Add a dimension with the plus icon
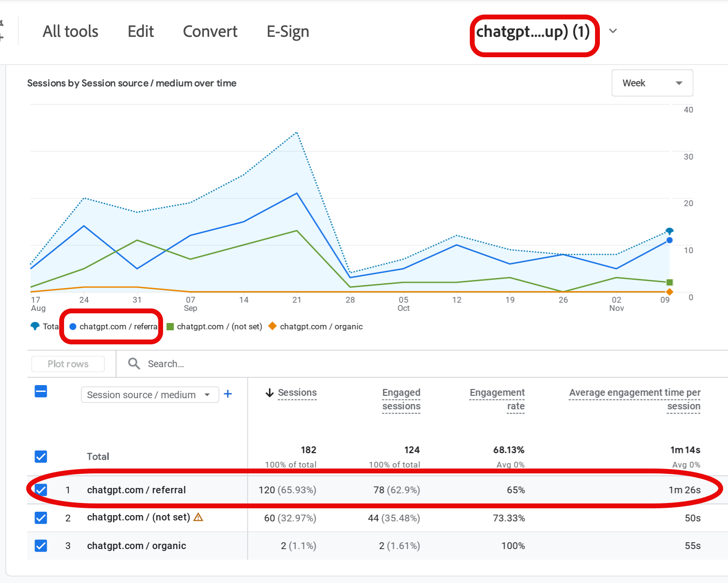Image resolution: width=728 pixels, height=583 pixels. tap(228, 394)
